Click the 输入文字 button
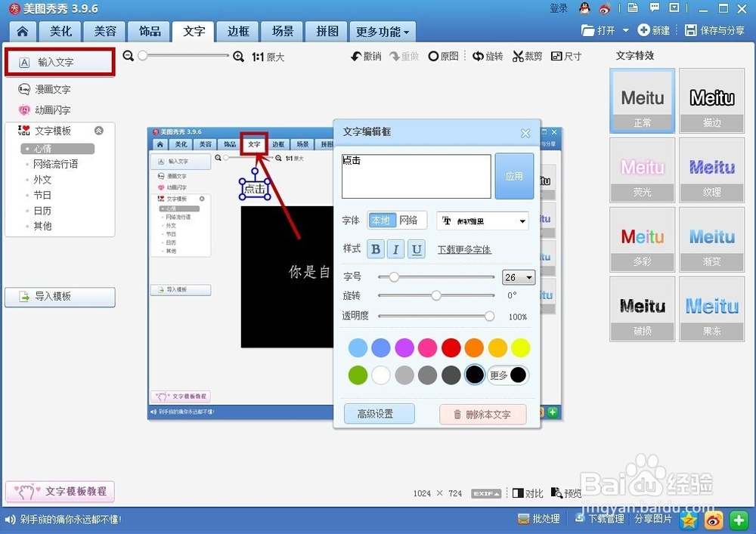The image size is (756, 534). point(60,62)
